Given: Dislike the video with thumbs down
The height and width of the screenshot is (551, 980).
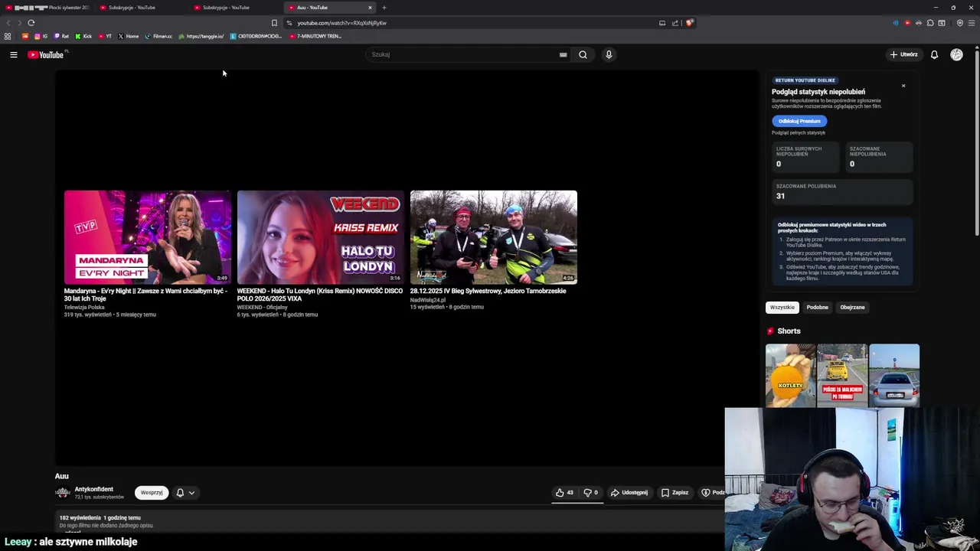Looking at the screenshot, I should [x=591, y=493].
